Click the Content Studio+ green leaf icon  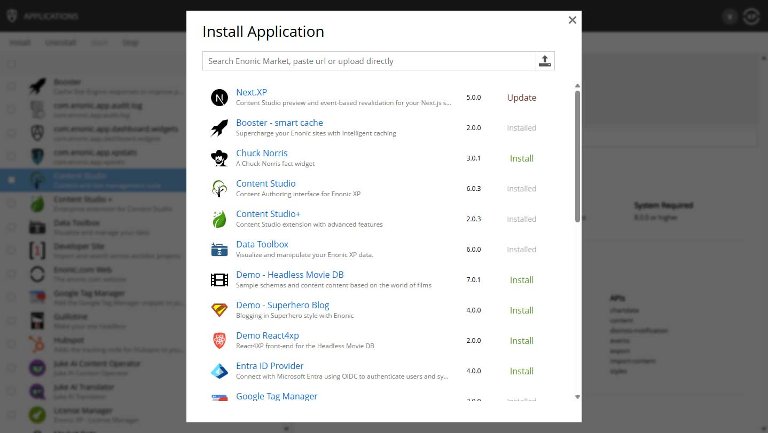click(x=219, y=219)
